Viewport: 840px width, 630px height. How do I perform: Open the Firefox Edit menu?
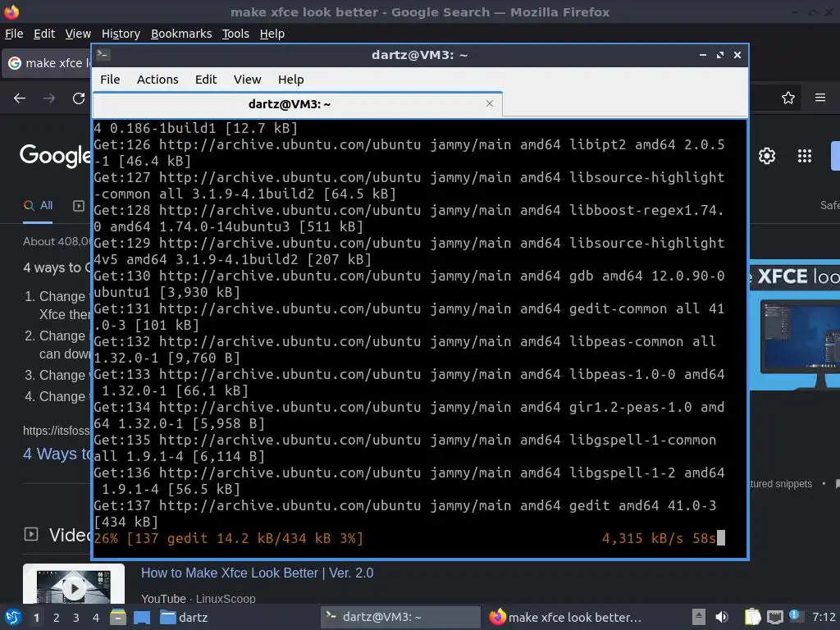click(44, 34)
